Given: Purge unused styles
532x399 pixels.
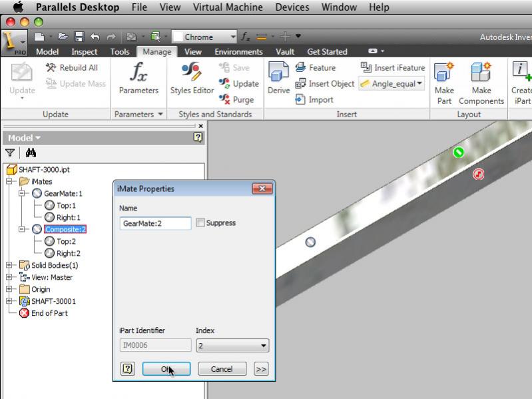Looking at the screenshot, I should click(x=236, y=99).
